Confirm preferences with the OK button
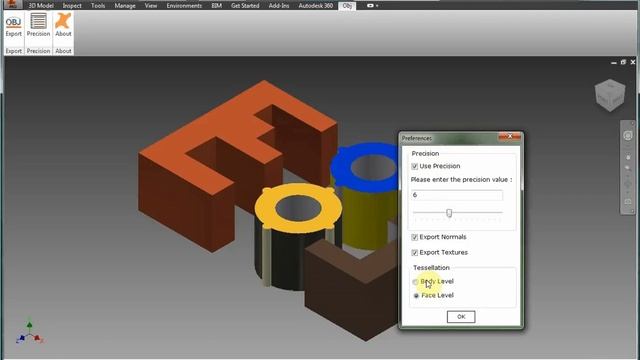The height and width of the screenshot is (360, 640). 461,317
